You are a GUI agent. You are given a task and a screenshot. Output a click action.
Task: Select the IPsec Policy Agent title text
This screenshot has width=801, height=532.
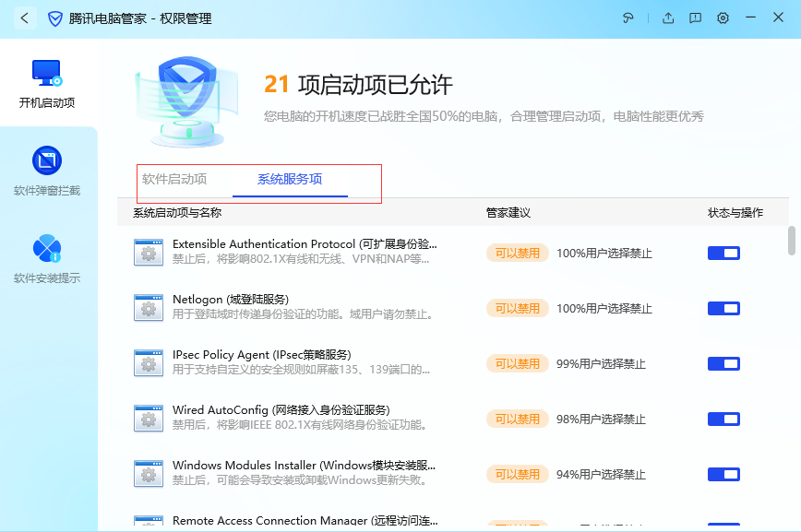261,354
